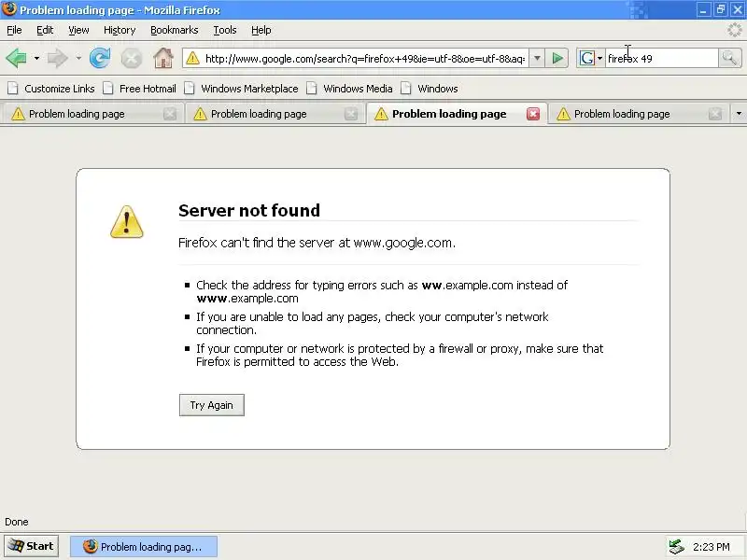Open the list all tabs dropdown

739,114
